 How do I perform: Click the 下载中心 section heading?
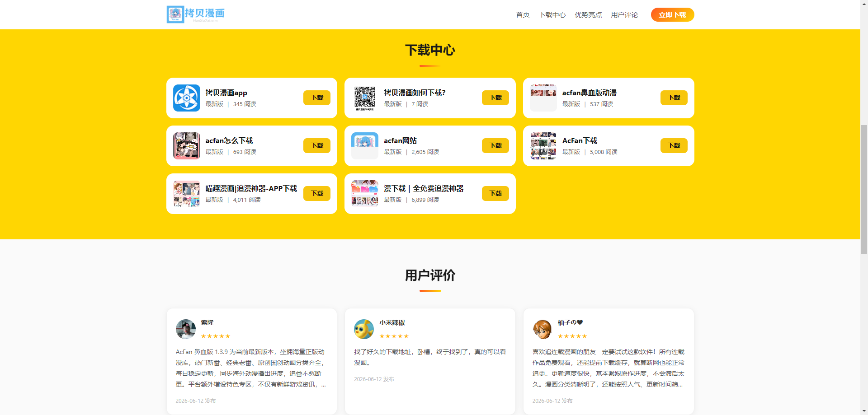click(x=430, y=50)
